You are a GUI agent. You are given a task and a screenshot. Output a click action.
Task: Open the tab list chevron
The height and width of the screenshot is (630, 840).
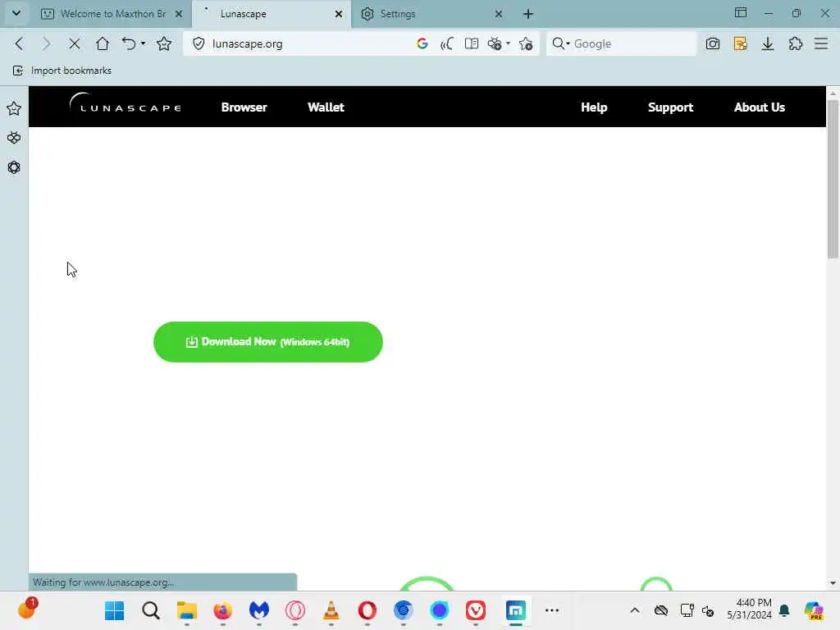coord(16,13)
